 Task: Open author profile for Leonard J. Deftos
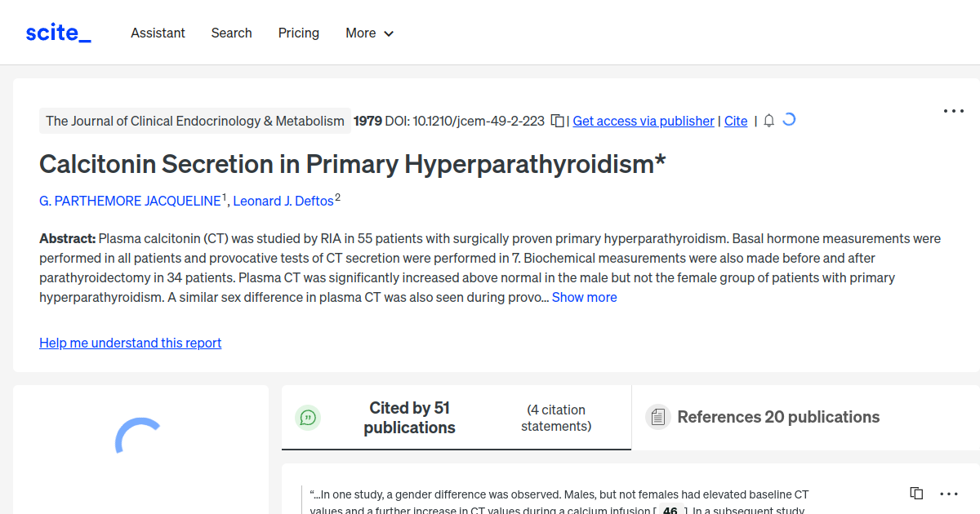(x=282, y=200)
